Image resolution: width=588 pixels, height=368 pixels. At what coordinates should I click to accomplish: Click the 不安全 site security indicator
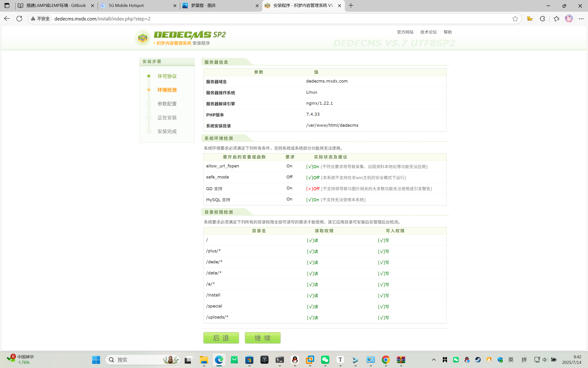pyautogui.click(x=40, y=19)
